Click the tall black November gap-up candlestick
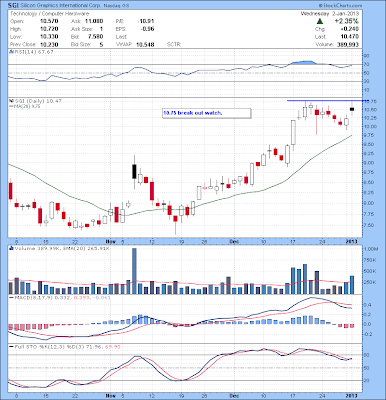 [x=134, y=172]
